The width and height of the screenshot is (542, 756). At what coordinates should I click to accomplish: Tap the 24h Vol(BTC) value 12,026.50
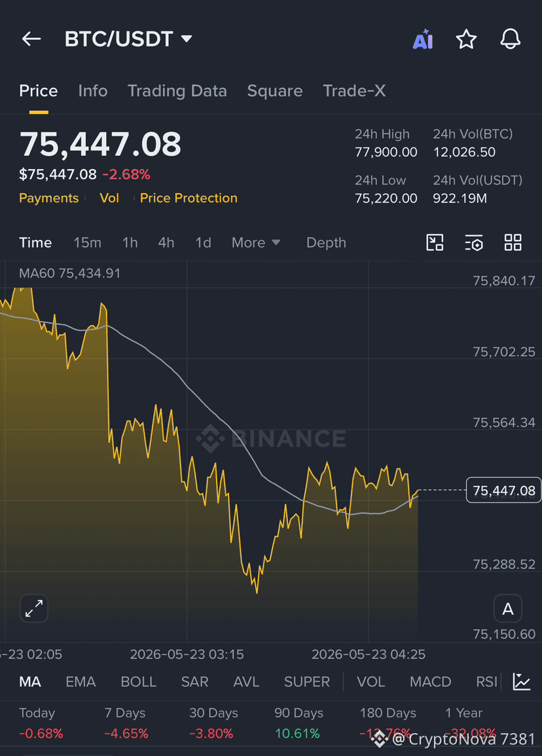point(464,153)
